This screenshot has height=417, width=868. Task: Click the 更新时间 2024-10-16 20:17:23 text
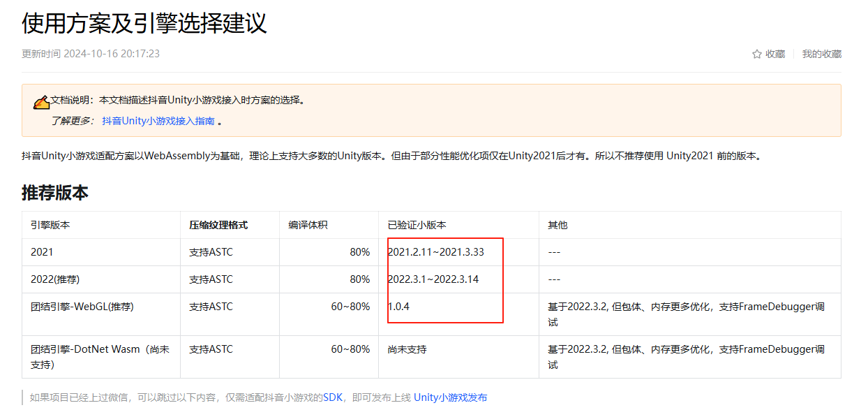tap(91, 54)
